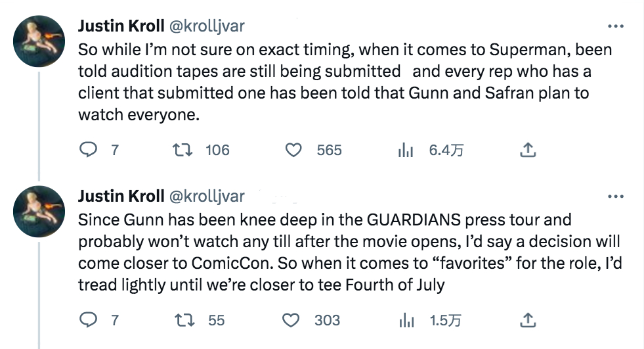Click @krolljvar handle on the second tweet

[207, 196]
